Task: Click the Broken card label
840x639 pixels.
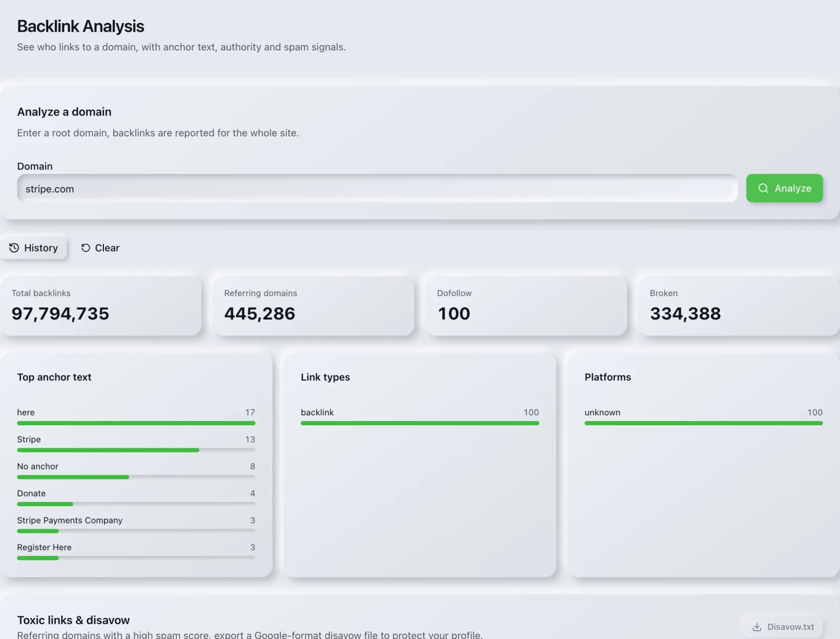Action: click(x=664, y=293)
